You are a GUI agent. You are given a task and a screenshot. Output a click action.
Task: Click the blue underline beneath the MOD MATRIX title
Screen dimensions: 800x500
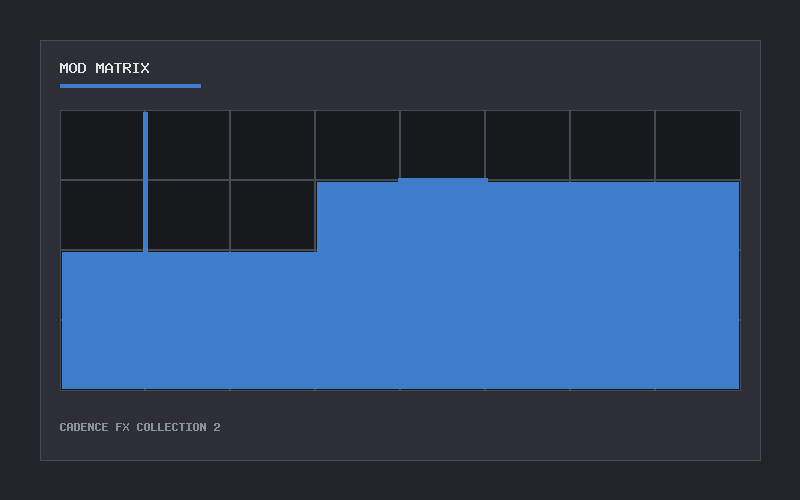130,86
